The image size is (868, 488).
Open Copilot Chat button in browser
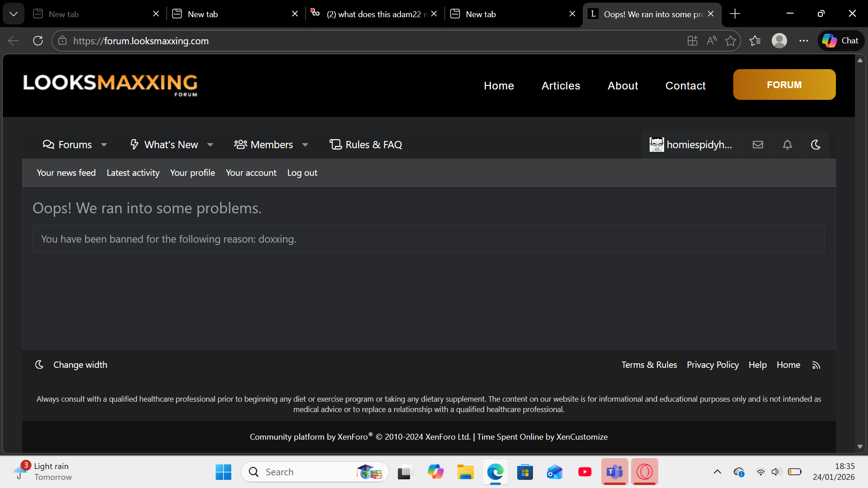840,41
